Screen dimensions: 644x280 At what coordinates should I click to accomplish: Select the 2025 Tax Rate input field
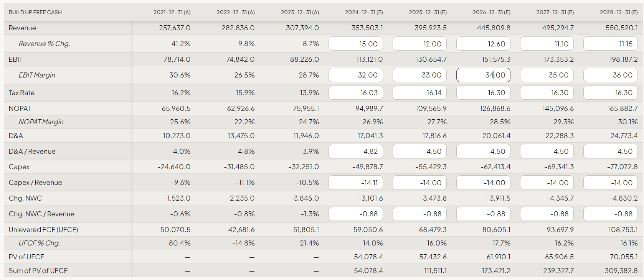point(419,93)
